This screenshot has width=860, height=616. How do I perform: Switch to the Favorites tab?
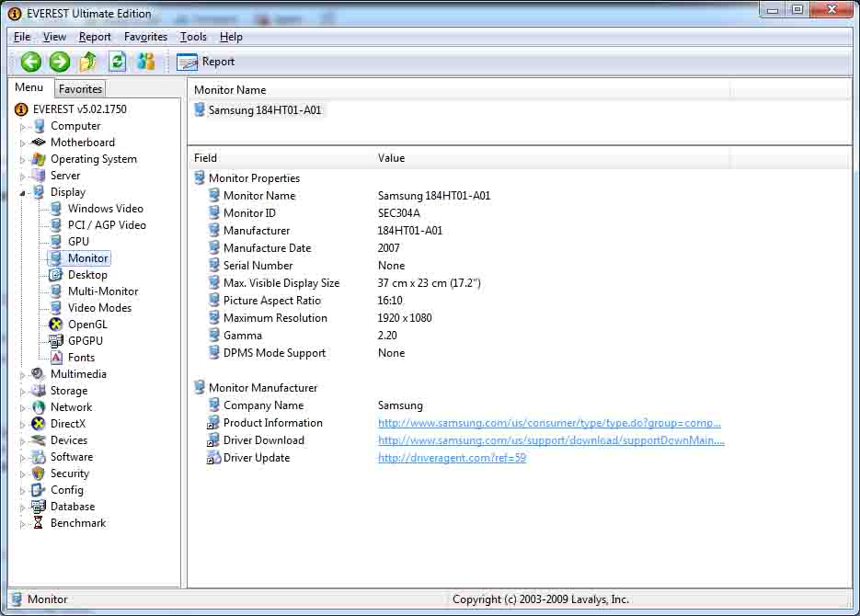tap(80, 89)
